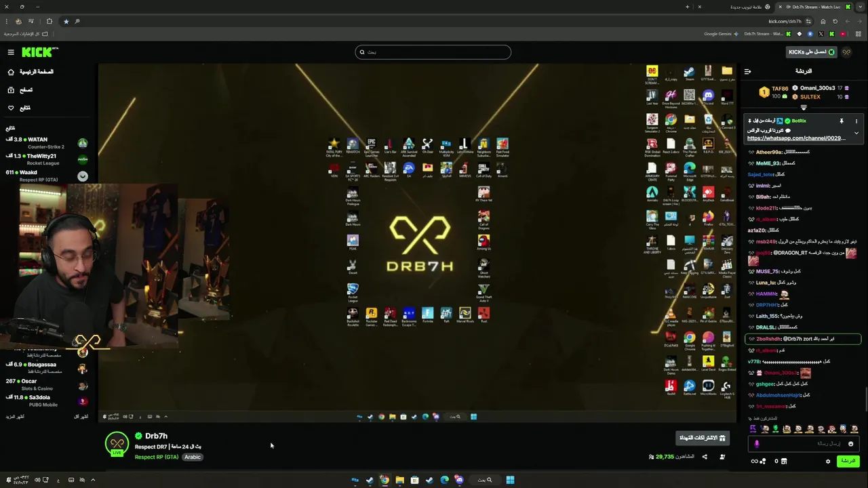
Task: Open TheWitty21 channel in sidebar
Action: coord(47,159)
